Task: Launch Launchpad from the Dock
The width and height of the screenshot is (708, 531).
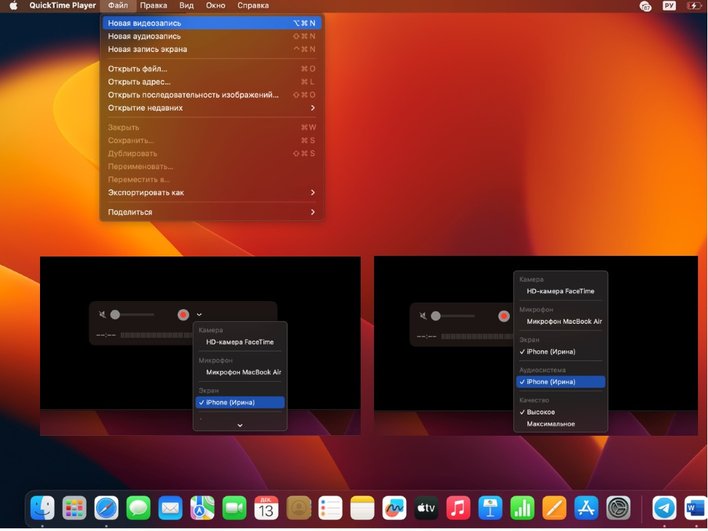Action: [x=75, y=508]
